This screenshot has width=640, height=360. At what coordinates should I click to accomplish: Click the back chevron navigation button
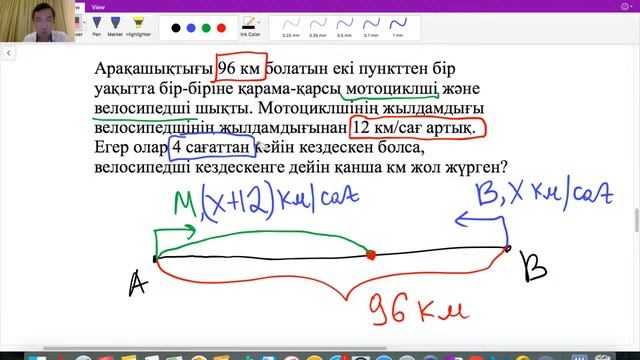pyautogui.click(x=9, y=53)
